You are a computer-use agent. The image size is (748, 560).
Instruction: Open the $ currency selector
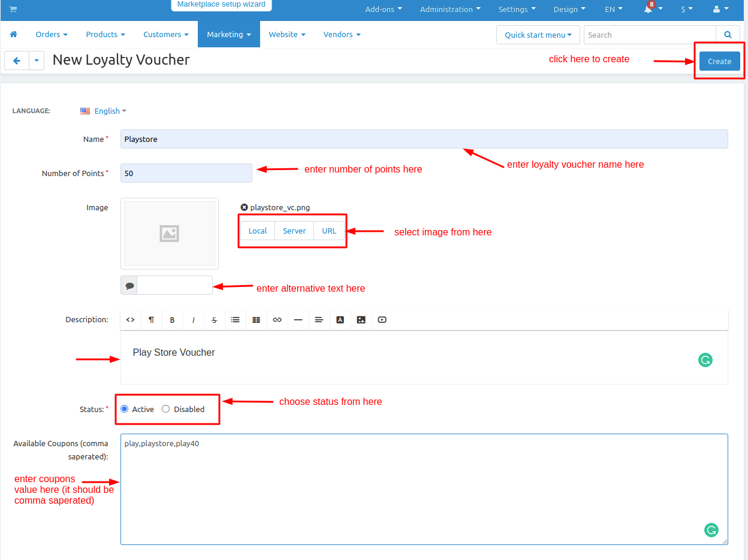pyautogui.click(x=687, y=9)
